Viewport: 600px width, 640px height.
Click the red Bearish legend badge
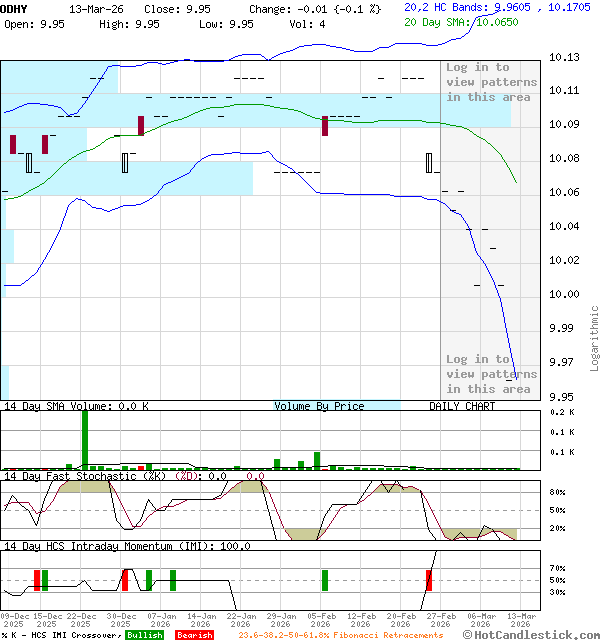click(x=194, y=635)
